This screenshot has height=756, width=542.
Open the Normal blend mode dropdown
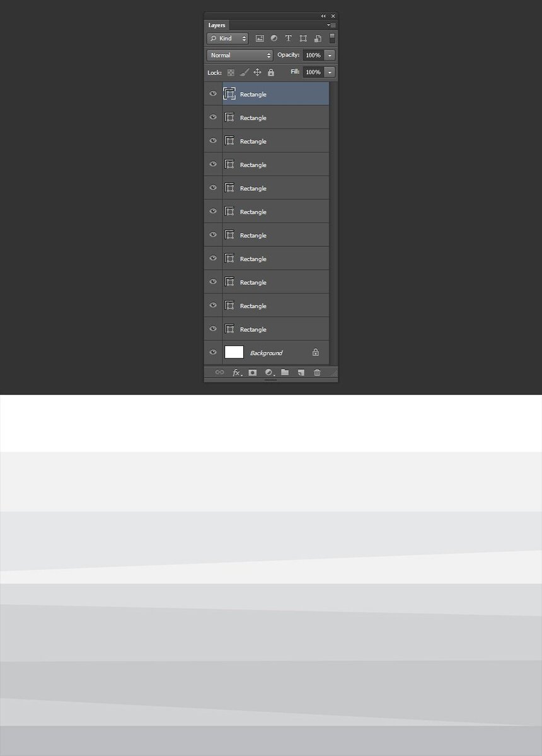tap(239, 55)
